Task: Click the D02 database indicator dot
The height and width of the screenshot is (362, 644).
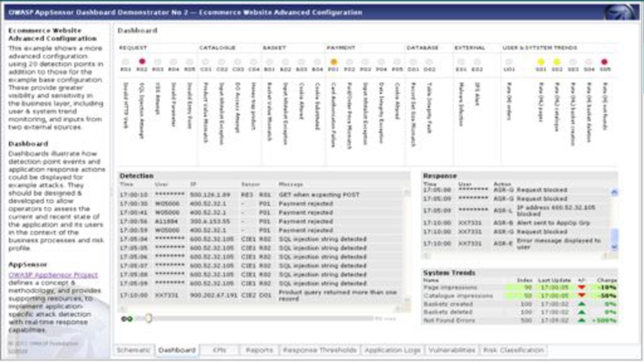Action: tap(429, 62)
